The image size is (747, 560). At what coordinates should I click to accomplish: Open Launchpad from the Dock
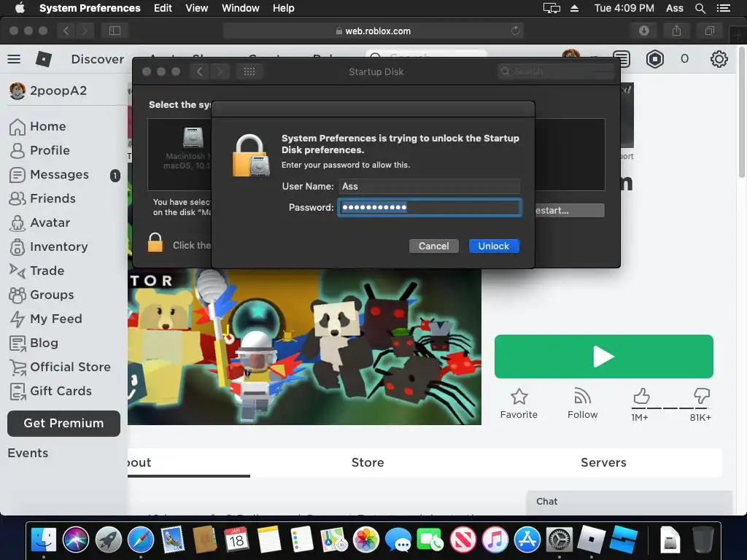click(108, 540)
